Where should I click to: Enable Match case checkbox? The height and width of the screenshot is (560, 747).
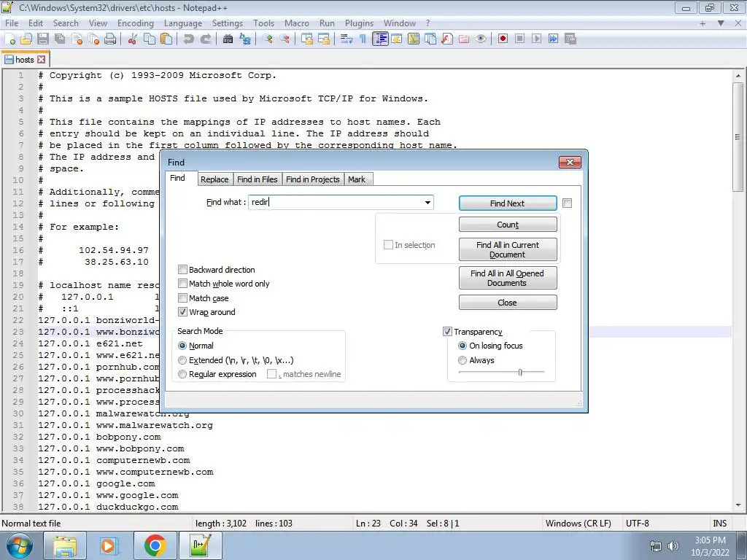coord(182,298)
